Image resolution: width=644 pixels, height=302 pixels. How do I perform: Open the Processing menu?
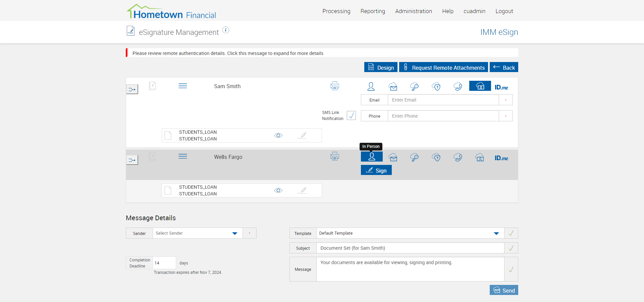point(336,11)
